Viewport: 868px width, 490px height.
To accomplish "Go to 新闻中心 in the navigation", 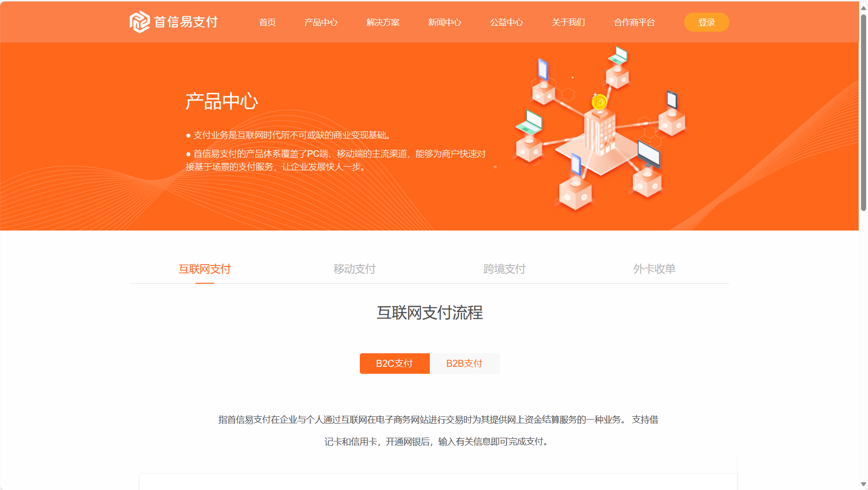I will pyautogui.click(x=444, y=22).
